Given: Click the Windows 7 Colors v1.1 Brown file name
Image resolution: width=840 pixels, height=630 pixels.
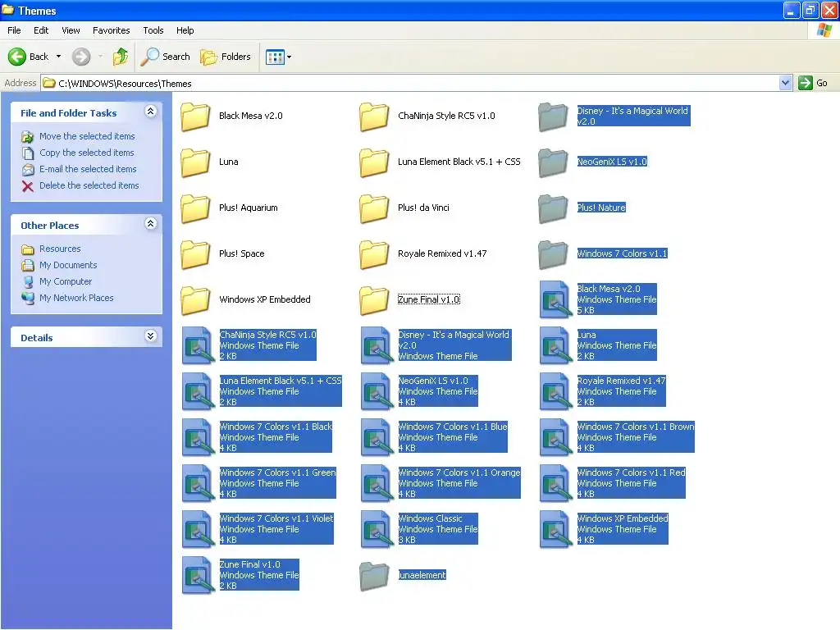Looking at the screenshot, I should click(636, 427).
